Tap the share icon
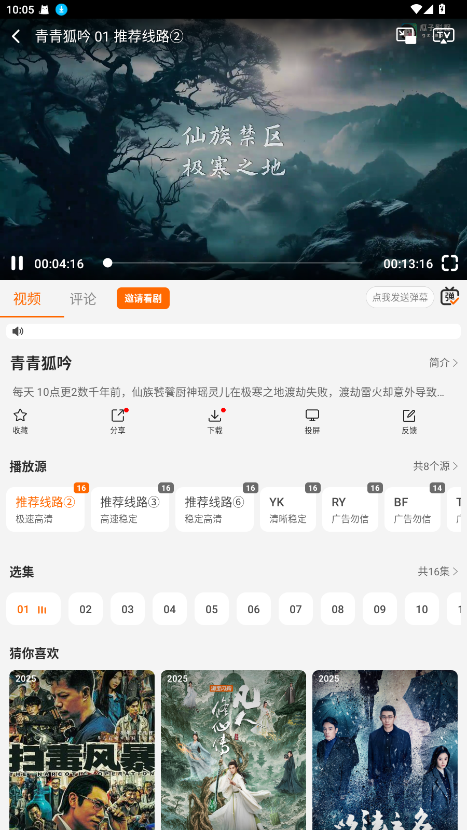The height and width of the screenshot is (830, 467). point(118,421)
